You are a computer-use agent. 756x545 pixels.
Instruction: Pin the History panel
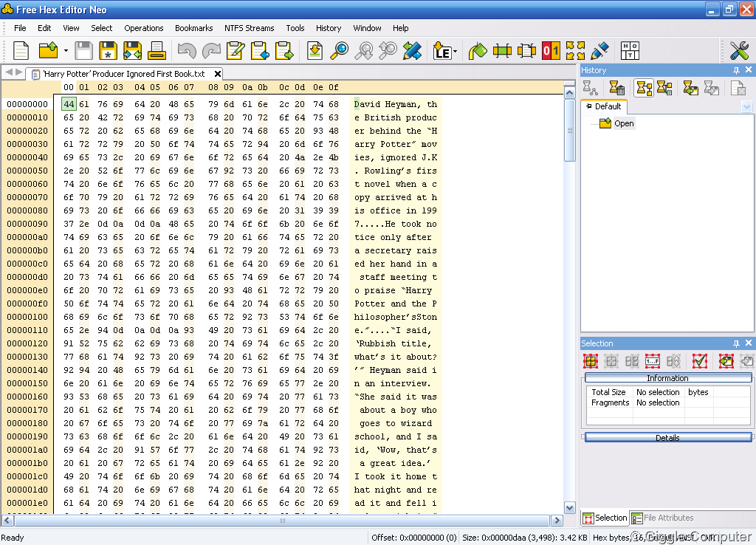click(x=736, y=70)
